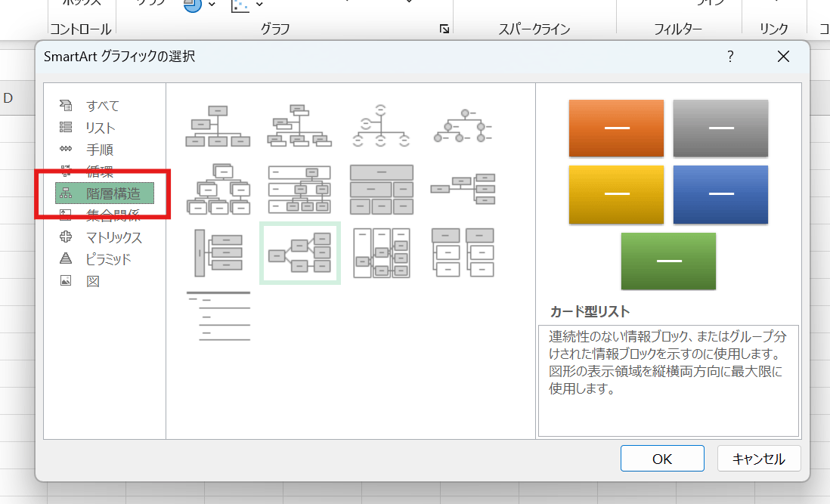The height and width of the screenshot is (504, 830).
Task: Open the pie chart dropdown arrow in the ribbon
Action: coord(212,5)
